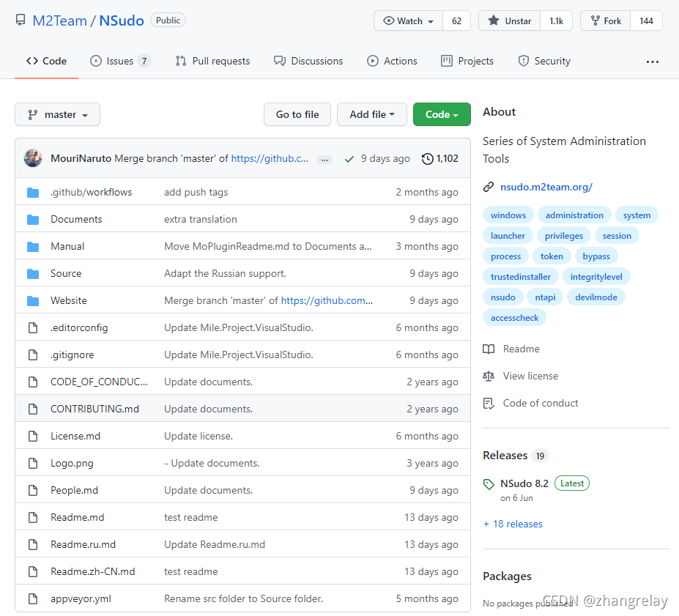The height and width of the screenshot is (616, 679).
Task: Click the link chain icon by nsudo.m2team.org
Action: pyautogui.click(x=489, y=187)
